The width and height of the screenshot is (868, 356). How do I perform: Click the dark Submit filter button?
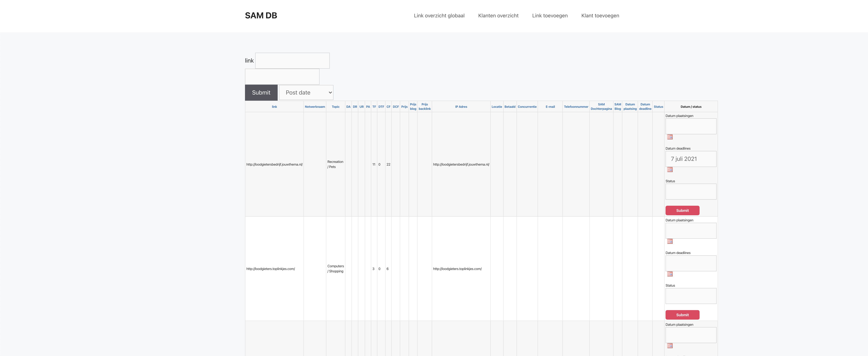tap(261, 93)
